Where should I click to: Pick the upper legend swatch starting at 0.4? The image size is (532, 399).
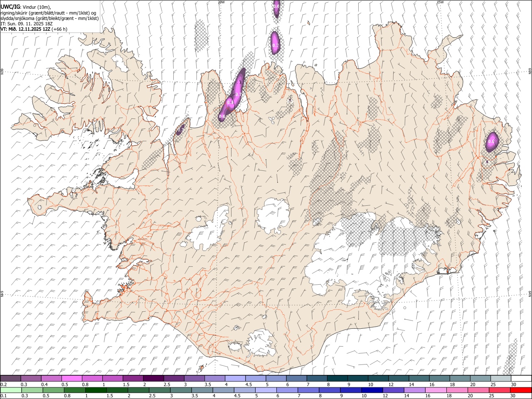[51, 379]
